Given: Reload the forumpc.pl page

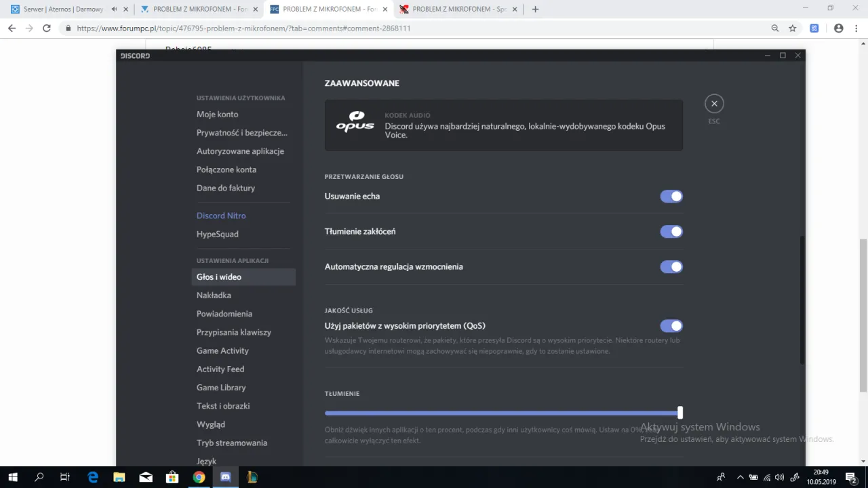Looking at the screenshot, I should coord(46,28).
